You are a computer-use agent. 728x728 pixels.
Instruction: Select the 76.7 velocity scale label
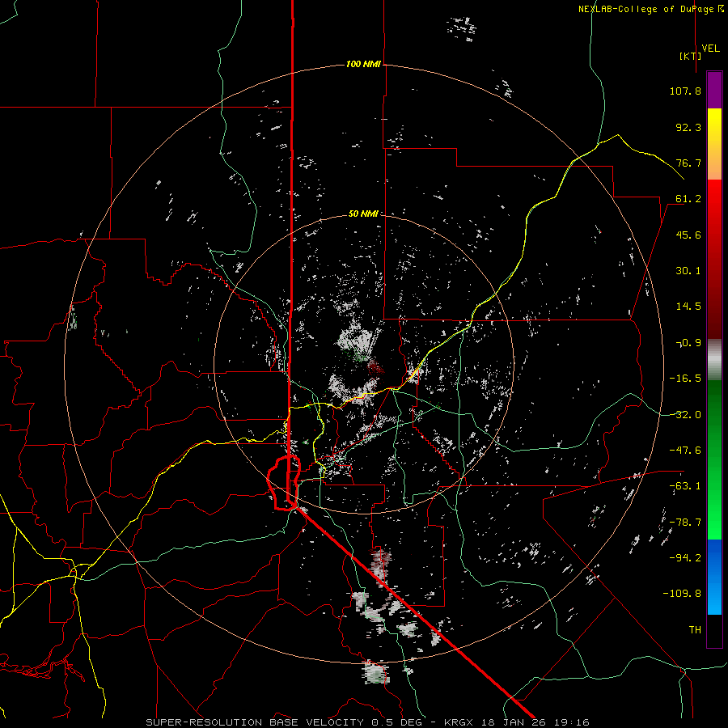pos(688,163)
